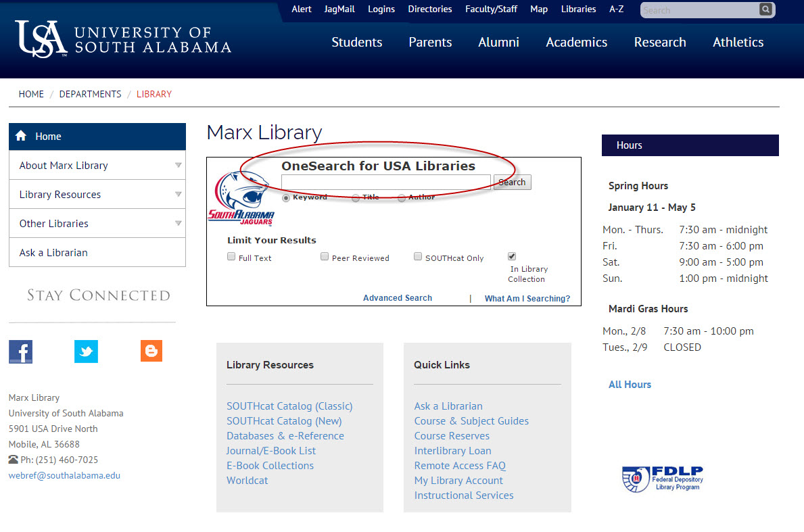Open Databases & e-Reference link
The width and height of the screenshot is (804, 532).
285,435
